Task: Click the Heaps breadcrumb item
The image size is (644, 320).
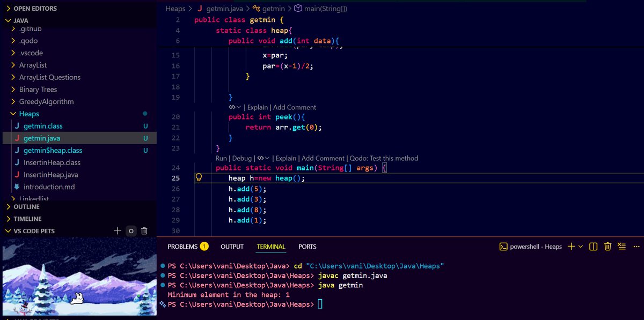Action: (x=175, y=9)
